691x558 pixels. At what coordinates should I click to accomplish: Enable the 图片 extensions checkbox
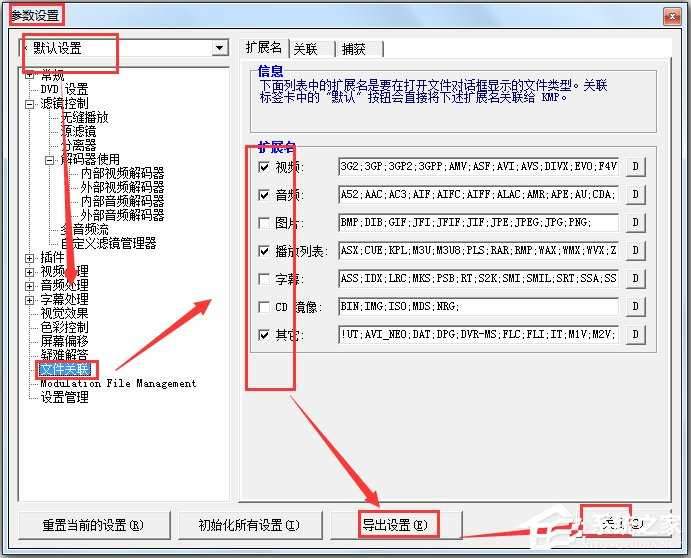(x=264, y=223)
